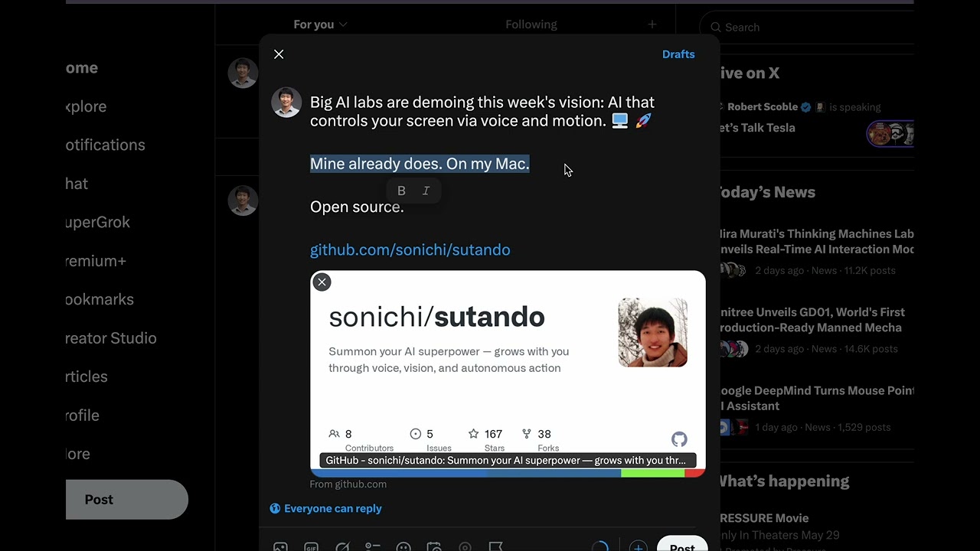Click Let's Talk Tesla space title
Viewport: 980px width, 551px height.
(x=758, y=128)
